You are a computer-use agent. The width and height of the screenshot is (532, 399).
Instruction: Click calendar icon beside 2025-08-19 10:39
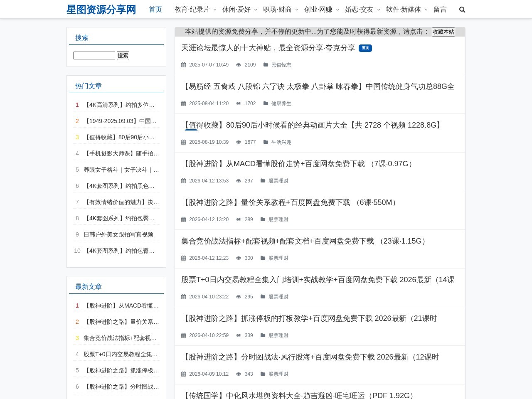coord(184,142)
